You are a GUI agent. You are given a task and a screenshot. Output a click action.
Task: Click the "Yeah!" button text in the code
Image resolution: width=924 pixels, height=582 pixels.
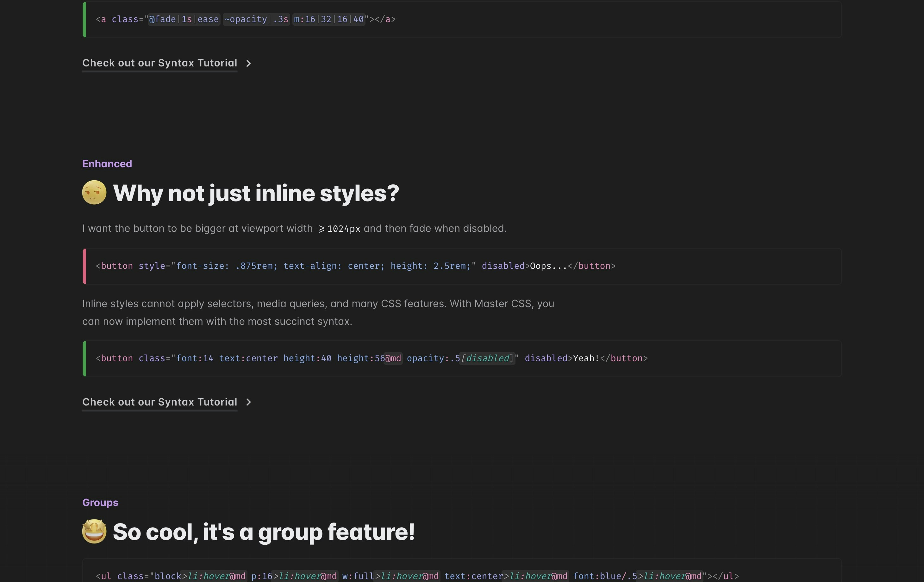coord(586,358)
